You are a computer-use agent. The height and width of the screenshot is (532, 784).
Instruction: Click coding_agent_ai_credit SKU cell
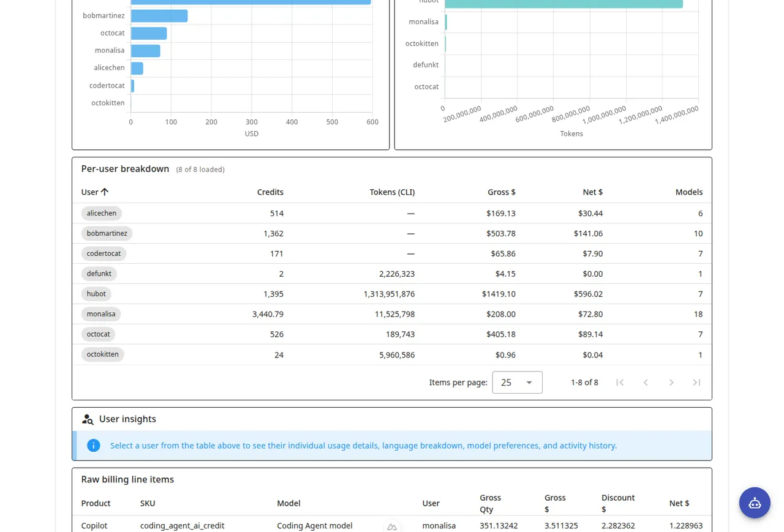tap(182, 525)
